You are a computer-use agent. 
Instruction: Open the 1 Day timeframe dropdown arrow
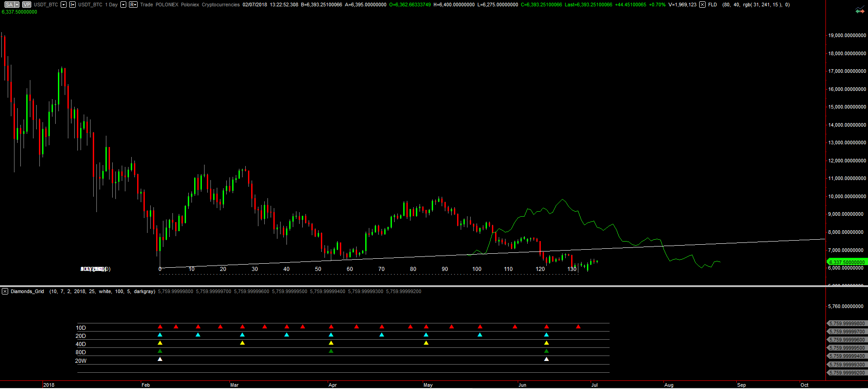[x=123, y=5]
